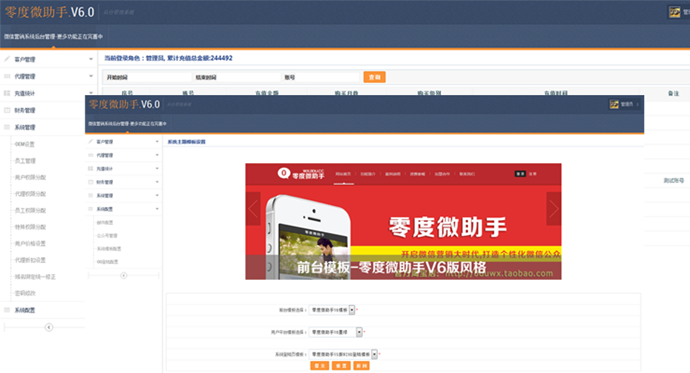Viewport: 690px width, 373px height.
Task: Click 系统主题模板设置 heading in front window
Action: tap(187, 142)
